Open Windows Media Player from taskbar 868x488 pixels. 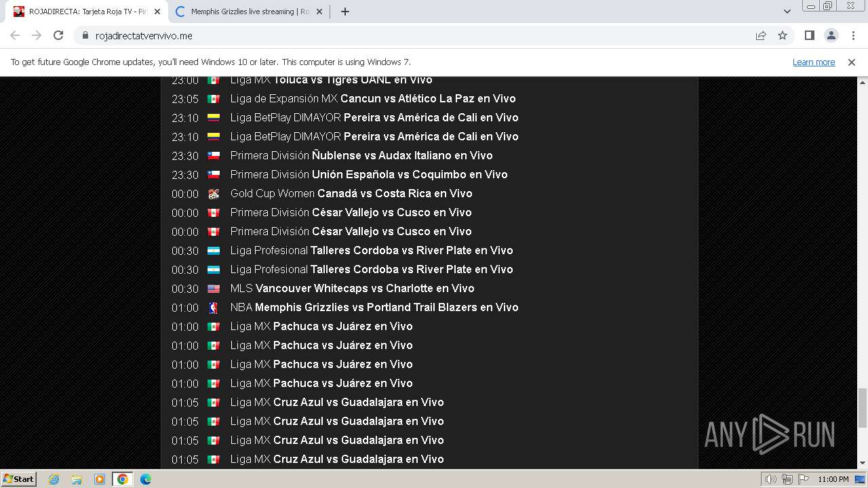[100, 479]
